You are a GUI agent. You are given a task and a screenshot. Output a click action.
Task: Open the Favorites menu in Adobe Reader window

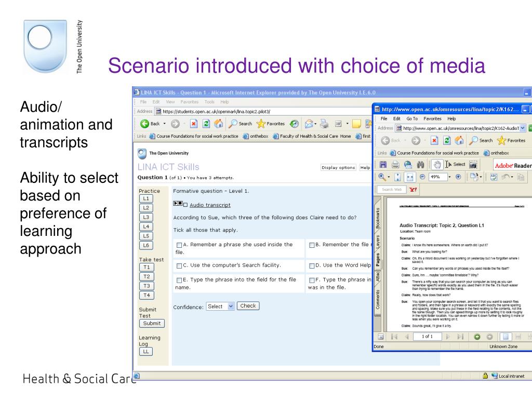coord(432,119)
